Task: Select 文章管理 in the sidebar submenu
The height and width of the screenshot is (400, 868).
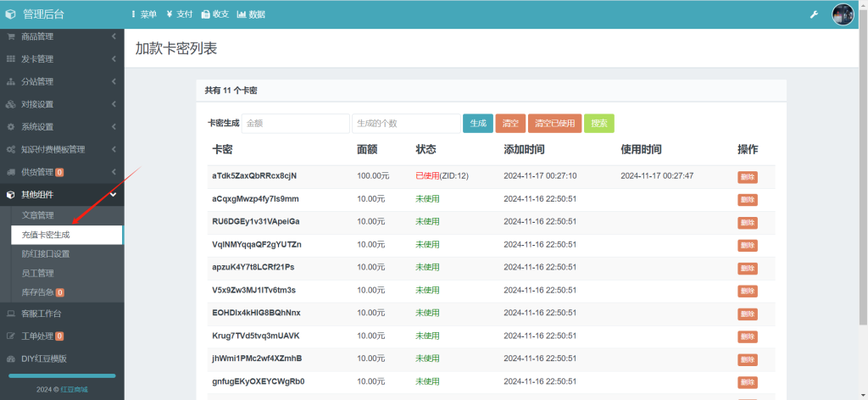Action: click(38, 215)
